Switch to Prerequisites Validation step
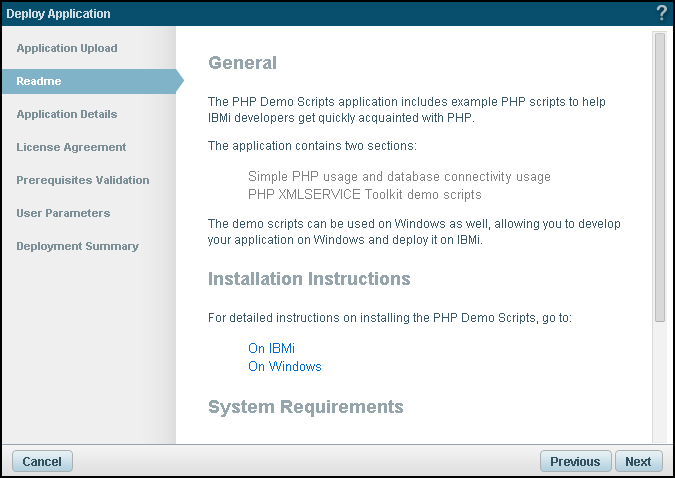This screenshot has width=675, height=478. coord(83,180)
